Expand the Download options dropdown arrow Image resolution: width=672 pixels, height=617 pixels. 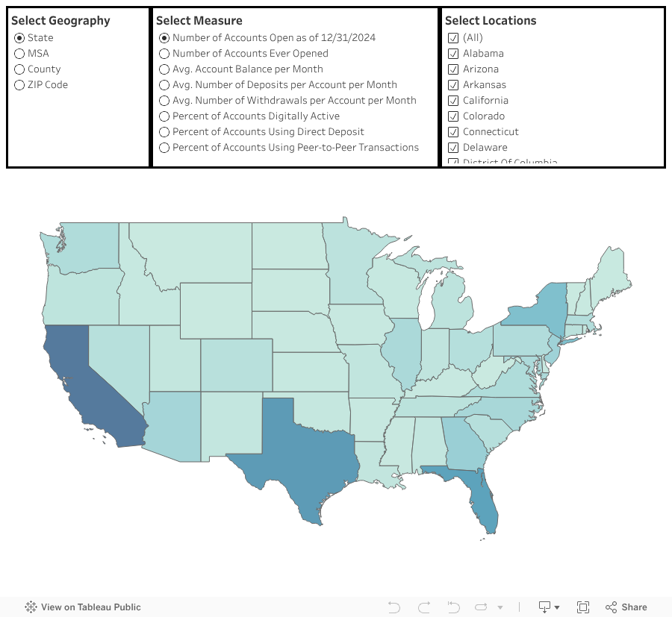556,607
